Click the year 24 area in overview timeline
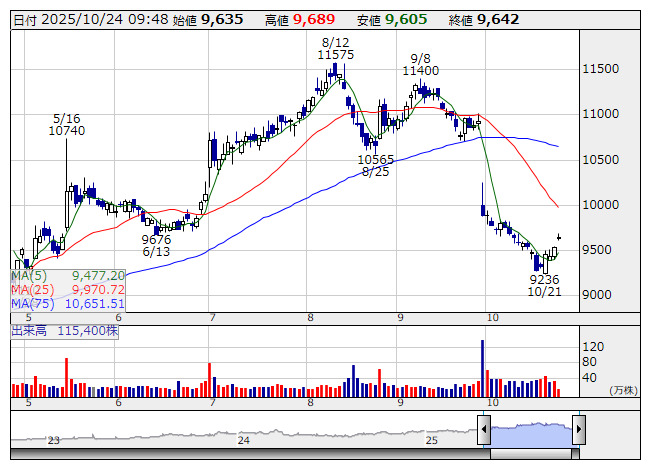This screenshot has height=470, width=653. (x=243, y=439)
